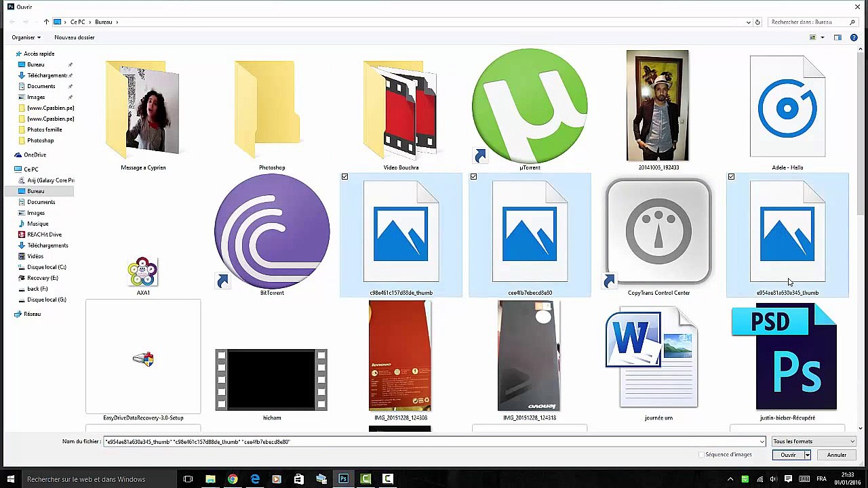Viewport: 868px width, 488px height.
Task: Uncheck the cee4fb7ebecd8e80 file checkbox
Action: (x=474, y=177)
